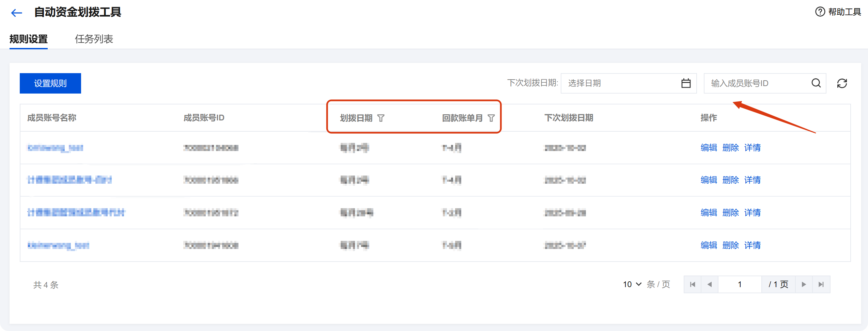The height and width of the screenshot is (331, 868).
Task: Open the member name link in first row
Action: [55, 148]
